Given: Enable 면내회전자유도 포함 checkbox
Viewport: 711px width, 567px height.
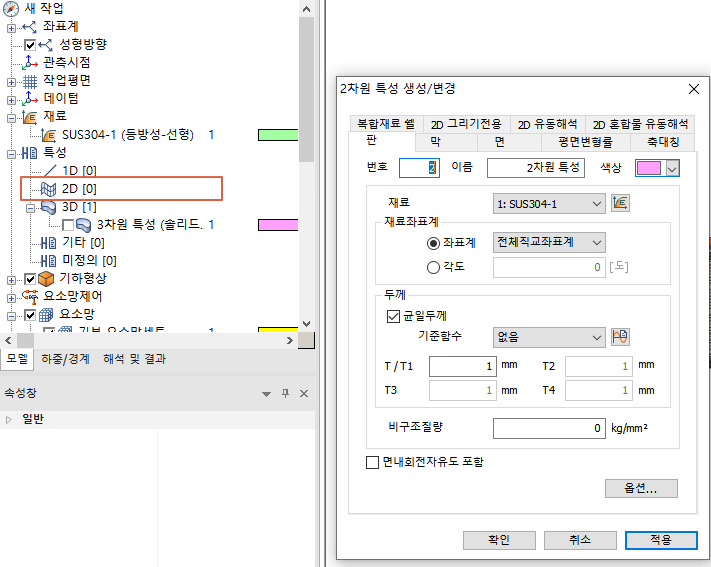Looking at the screenshot, I should pos(372,462).
